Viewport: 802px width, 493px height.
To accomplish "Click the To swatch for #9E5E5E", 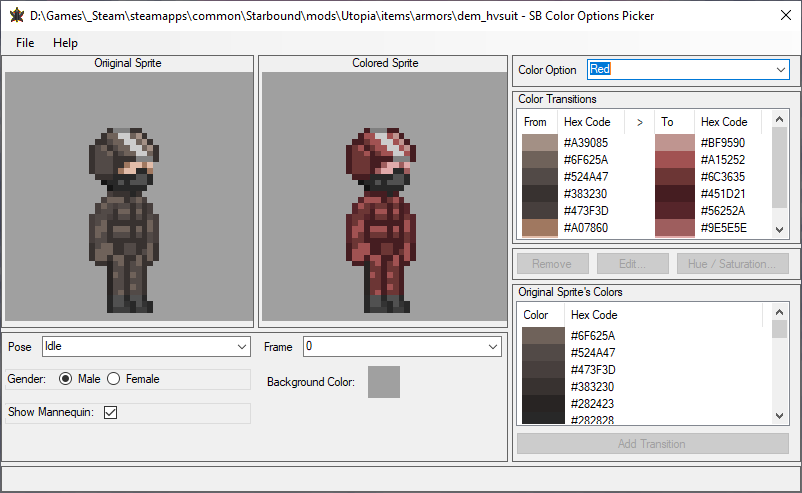I will (675, 228).
